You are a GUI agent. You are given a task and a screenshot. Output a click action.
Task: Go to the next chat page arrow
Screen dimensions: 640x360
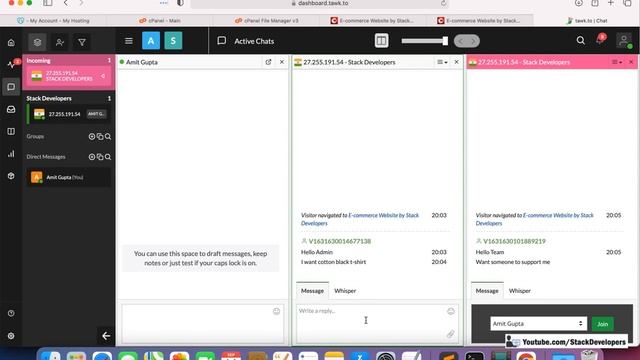(x=473, y=41)
